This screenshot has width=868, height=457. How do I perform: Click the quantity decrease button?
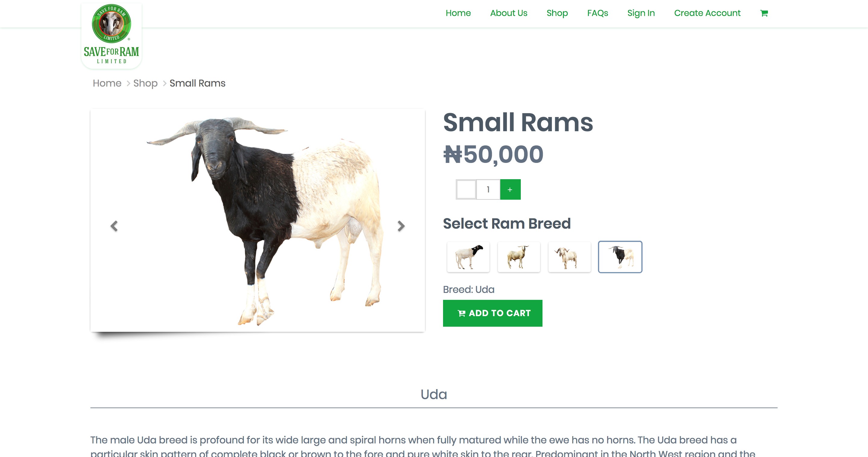pos(466,189)
